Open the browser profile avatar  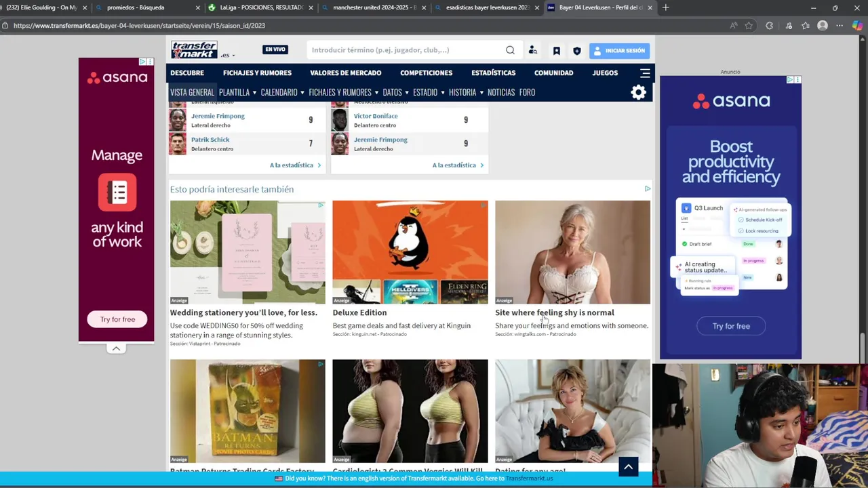pos(823,26)
